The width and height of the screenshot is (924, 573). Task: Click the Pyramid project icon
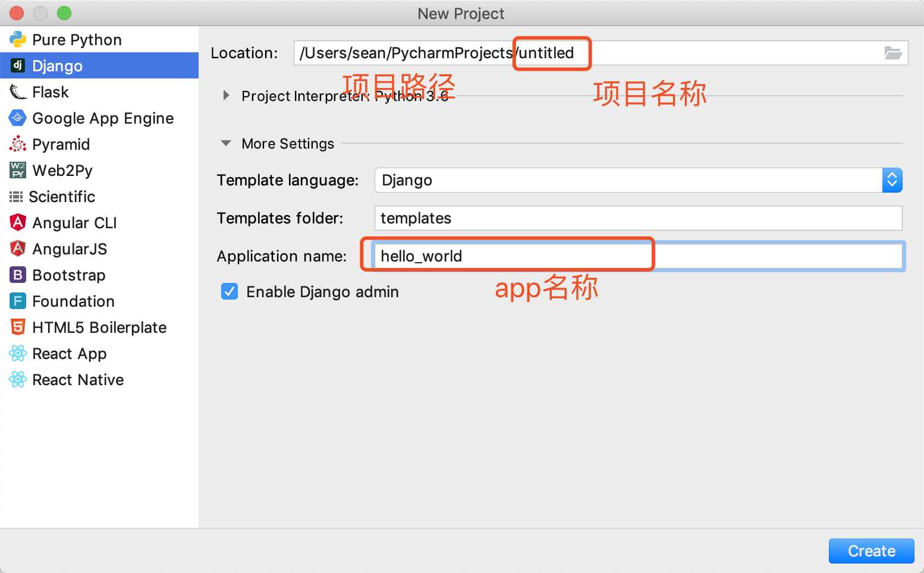pos(18,144)
